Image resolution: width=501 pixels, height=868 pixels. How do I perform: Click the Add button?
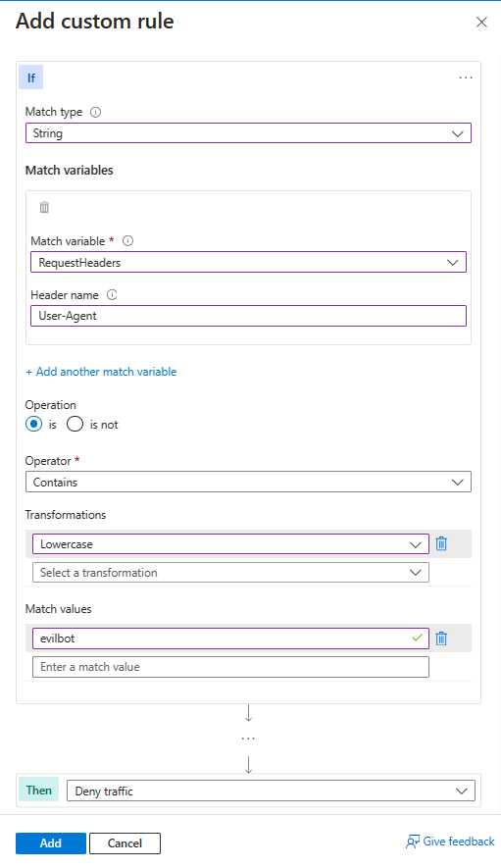click(x=50, y=843)
